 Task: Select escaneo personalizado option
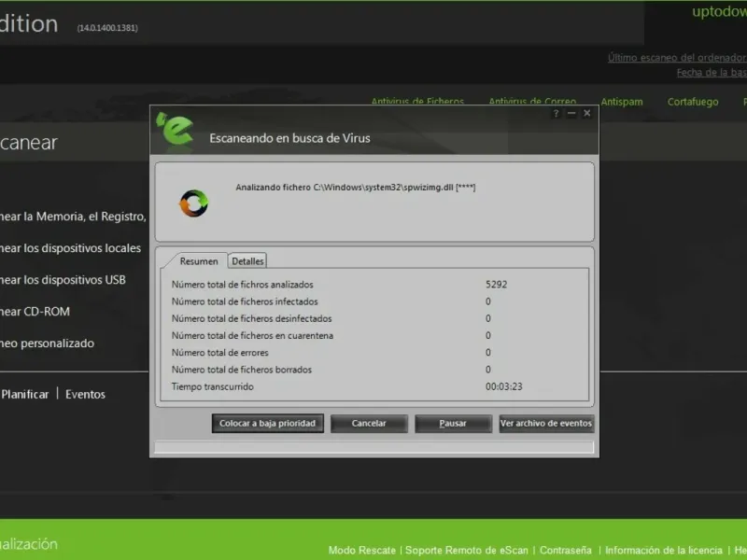[x=48, y=343]
